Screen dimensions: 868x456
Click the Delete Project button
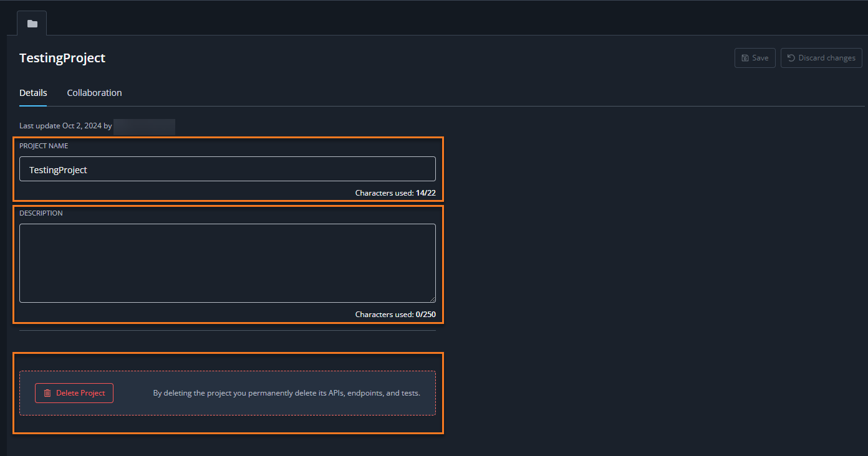(x=74, y=393)
